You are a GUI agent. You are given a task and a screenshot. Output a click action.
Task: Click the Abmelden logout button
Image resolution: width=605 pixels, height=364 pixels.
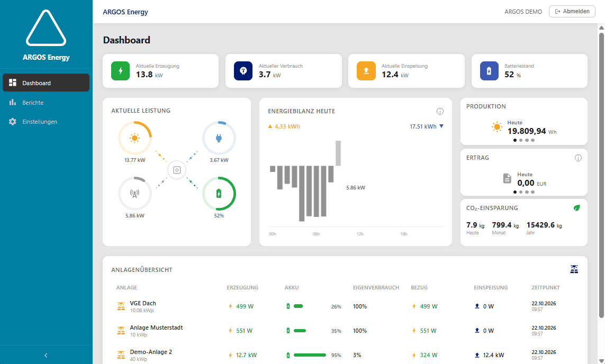click(x=572, y=11)
